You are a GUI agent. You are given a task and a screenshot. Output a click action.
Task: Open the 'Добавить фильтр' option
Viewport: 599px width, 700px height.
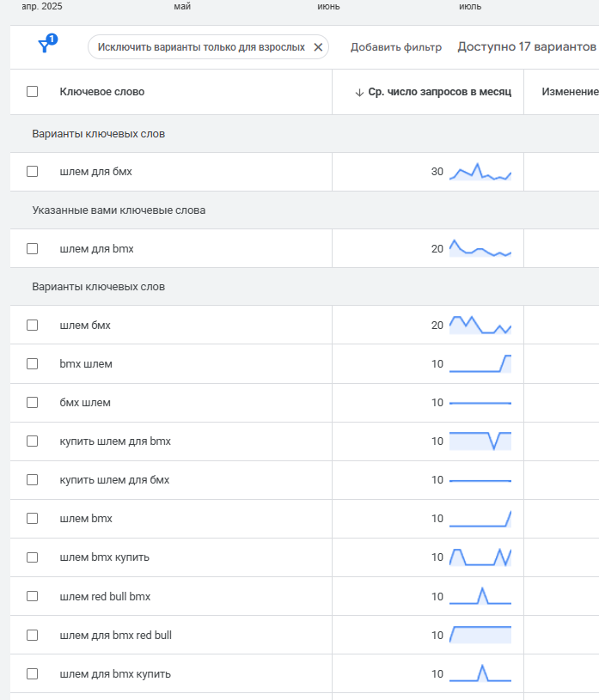(395, 47)
